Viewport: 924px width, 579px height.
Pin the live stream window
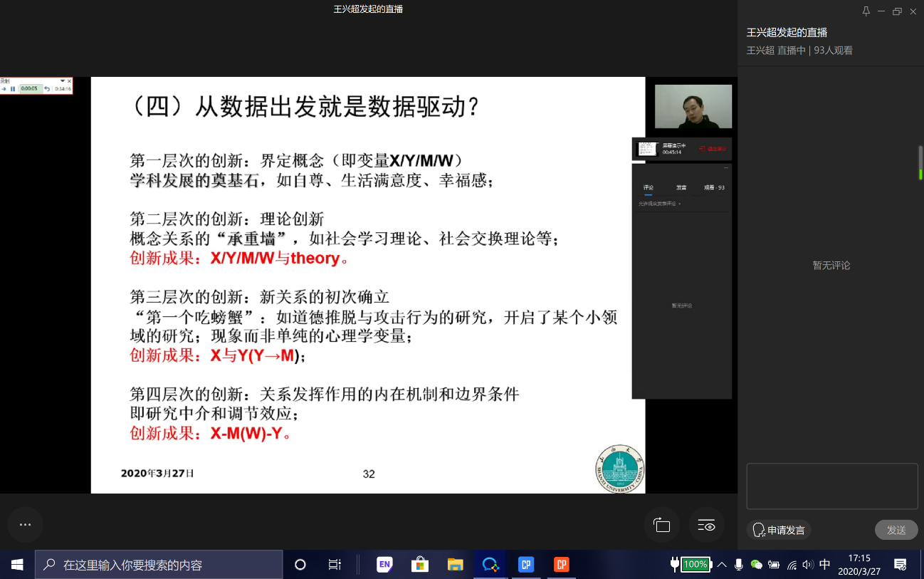[866, 11]
